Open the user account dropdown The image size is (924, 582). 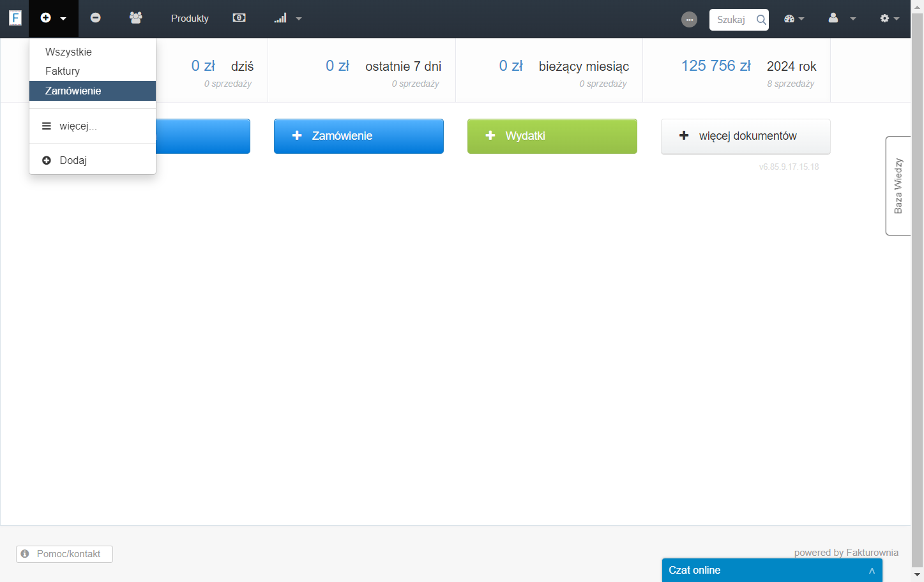pyautogui.click(x=842, y=19)
